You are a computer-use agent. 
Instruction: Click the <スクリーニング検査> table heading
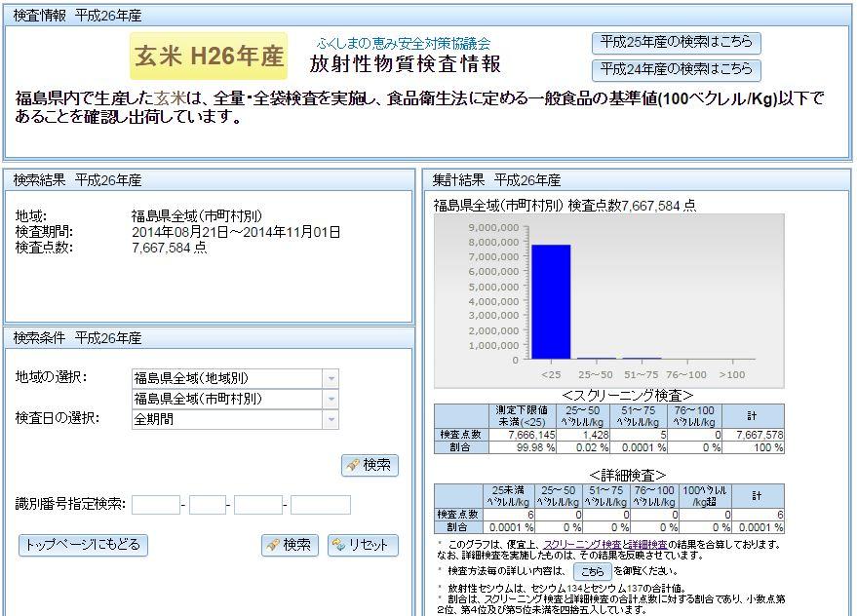[x=628, y=395]
